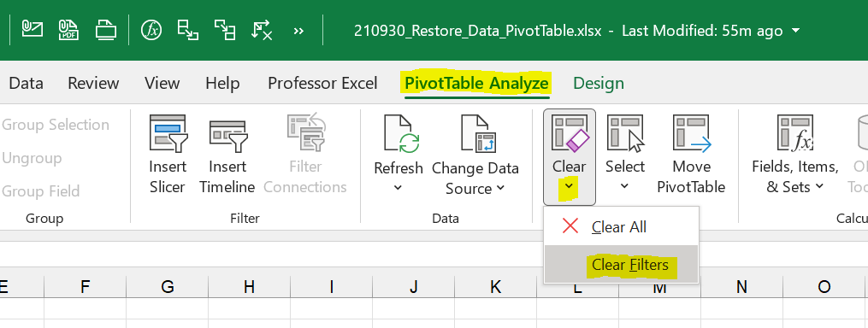
Task: Click the trace precedents icon
Action: (x=187, y=29)
